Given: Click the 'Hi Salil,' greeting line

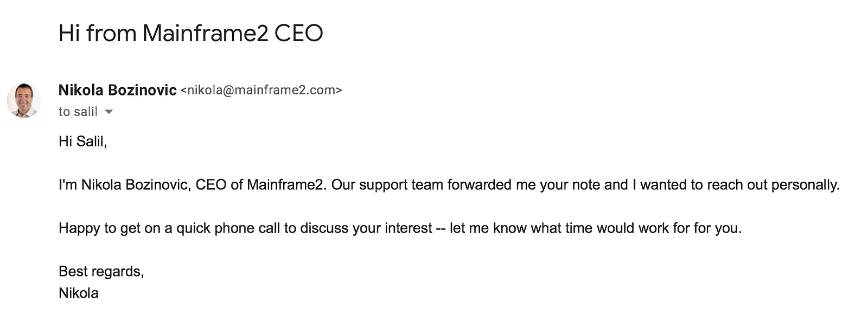Looking at the screenshot, I should tap(82, 142).
